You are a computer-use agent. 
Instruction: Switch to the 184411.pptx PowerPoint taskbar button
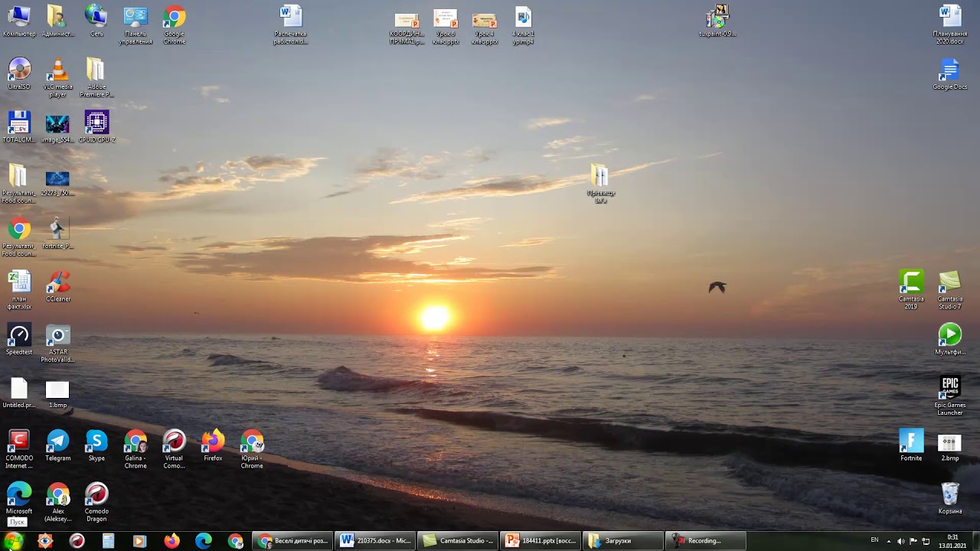point(541,541)
